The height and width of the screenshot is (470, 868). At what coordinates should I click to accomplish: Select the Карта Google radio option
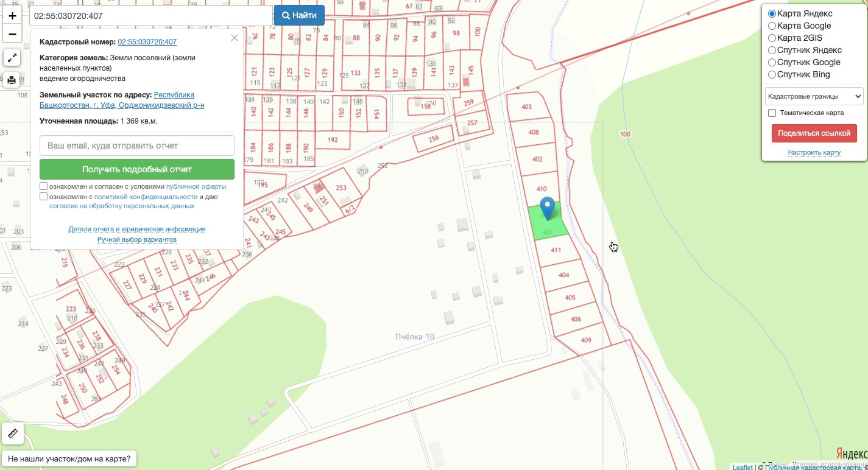click(772, 26)
